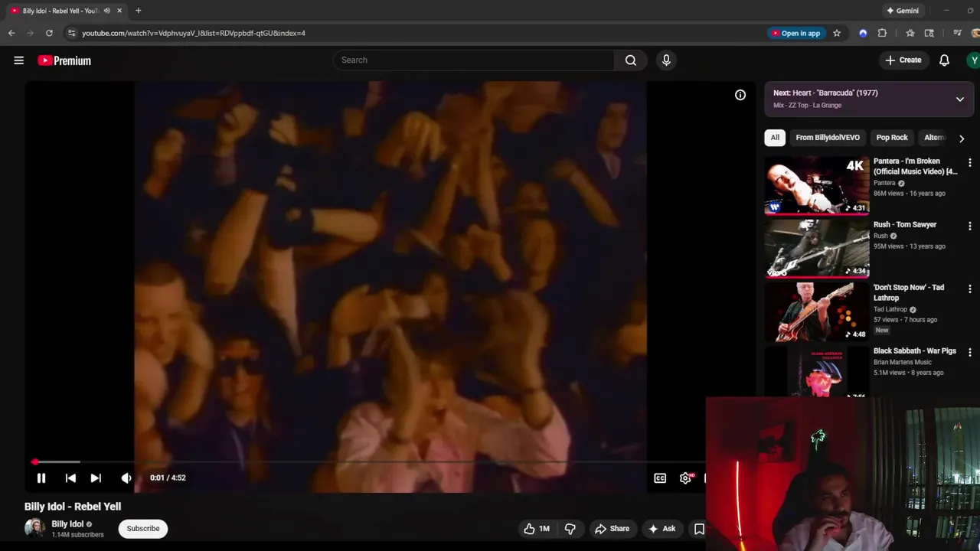Open the search-tabs toolbar icon
Screen dimensions: 980x551
coord(929,33)
